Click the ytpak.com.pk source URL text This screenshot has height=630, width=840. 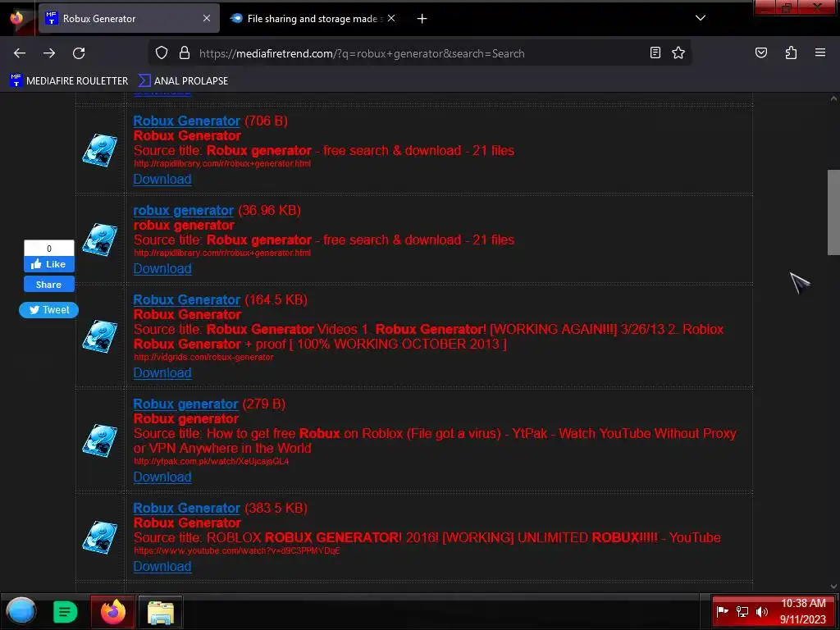211,461
